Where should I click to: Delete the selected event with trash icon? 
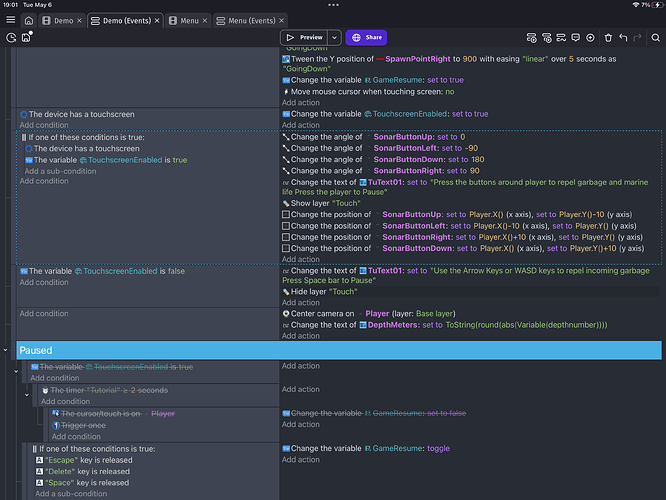tap(608, 38)
